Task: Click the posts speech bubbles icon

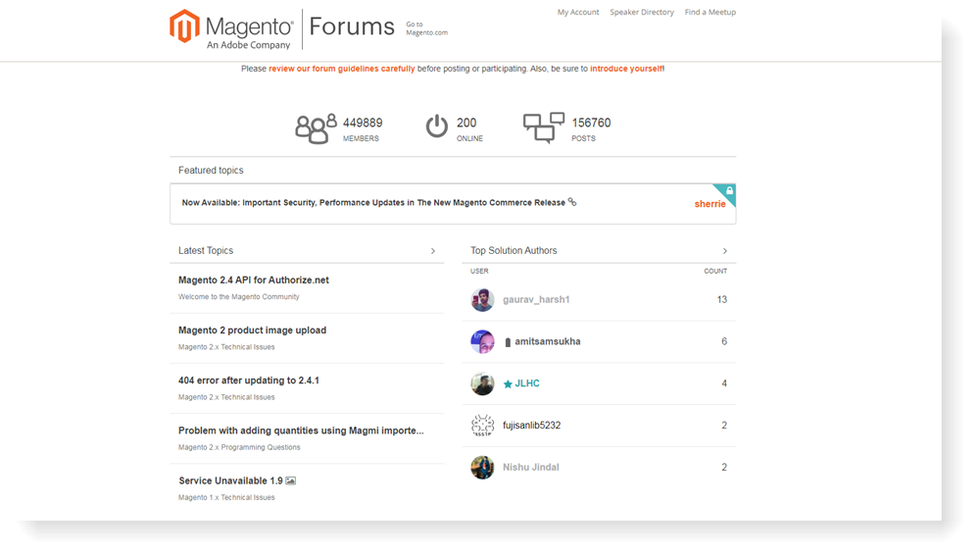Action: (544, 128)
